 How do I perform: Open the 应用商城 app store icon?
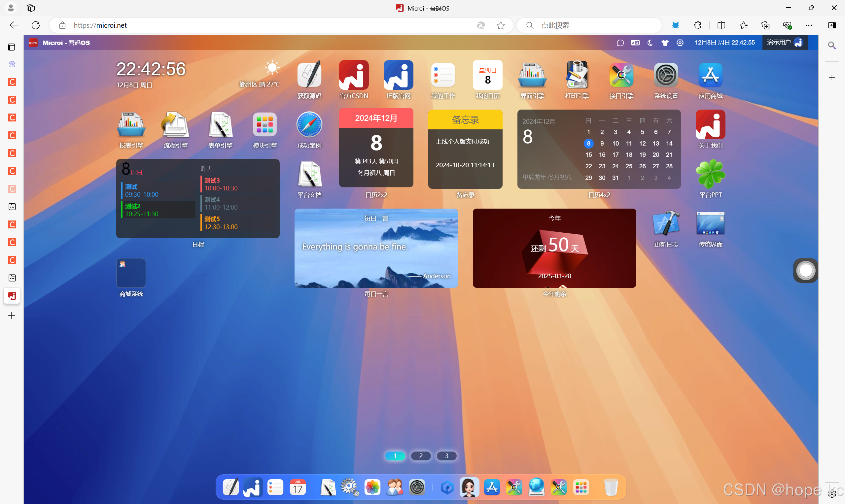(x=710, y=75)
